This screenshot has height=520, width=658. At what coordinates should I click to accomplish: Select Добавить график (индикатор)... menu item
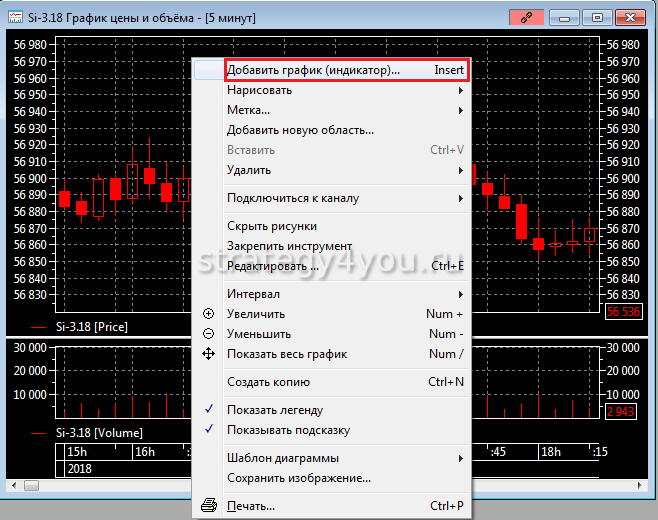click(313, 70)
